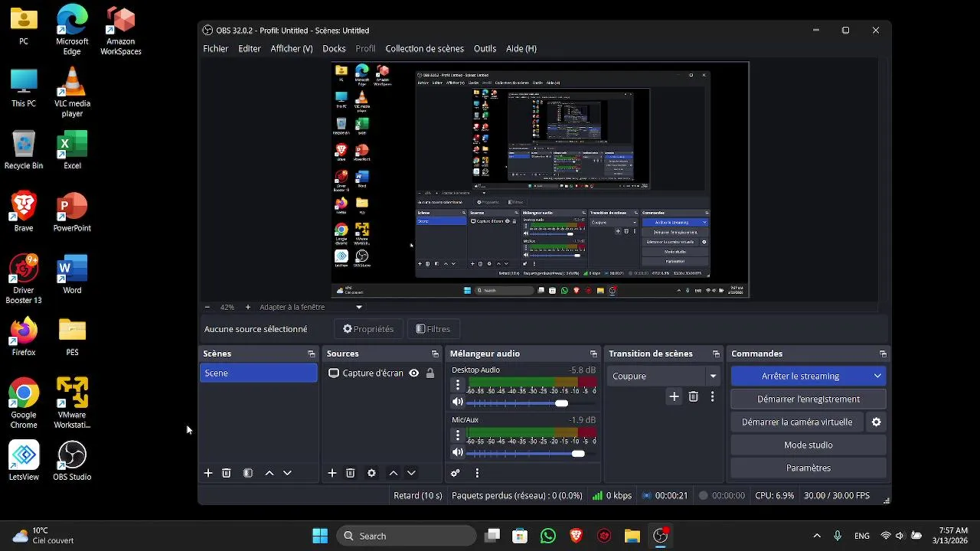Mute Desktop Audio speaker icon

pyautogui.click(x=458, y=403)
